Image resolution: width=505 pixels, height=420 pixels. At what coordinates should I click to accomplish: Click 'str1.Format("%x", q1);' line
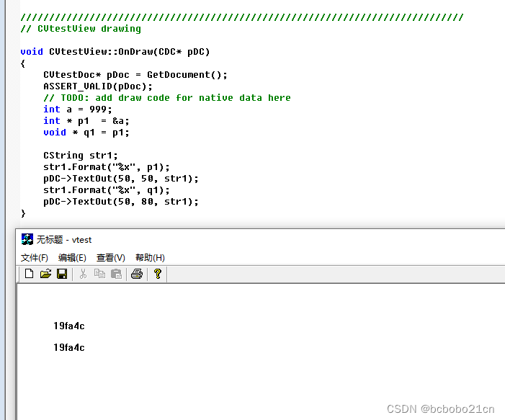[107, 190]
